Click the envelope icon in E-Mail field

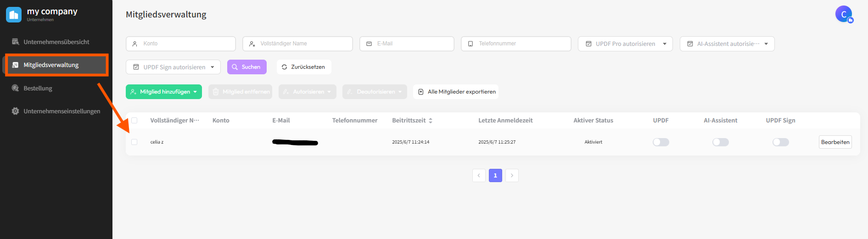[369, 44]
